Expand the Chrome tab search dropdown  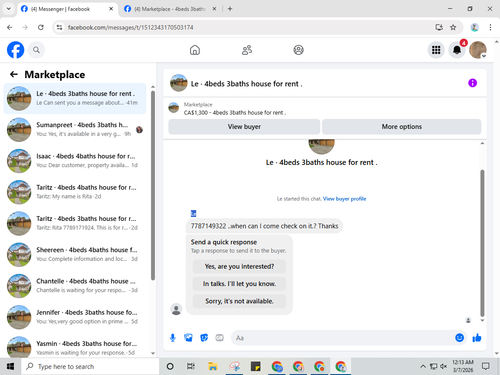[x=9, y=9]
